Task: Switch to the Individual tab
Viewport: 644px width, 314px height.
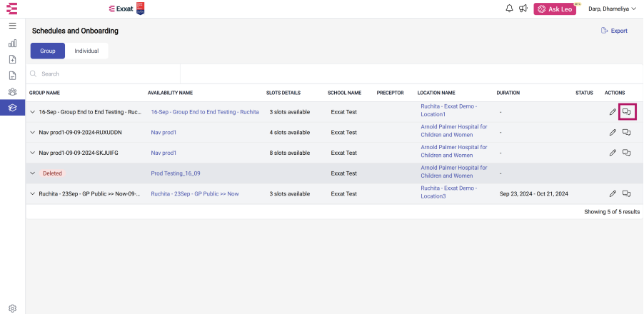Action: (x=86, y=51)
